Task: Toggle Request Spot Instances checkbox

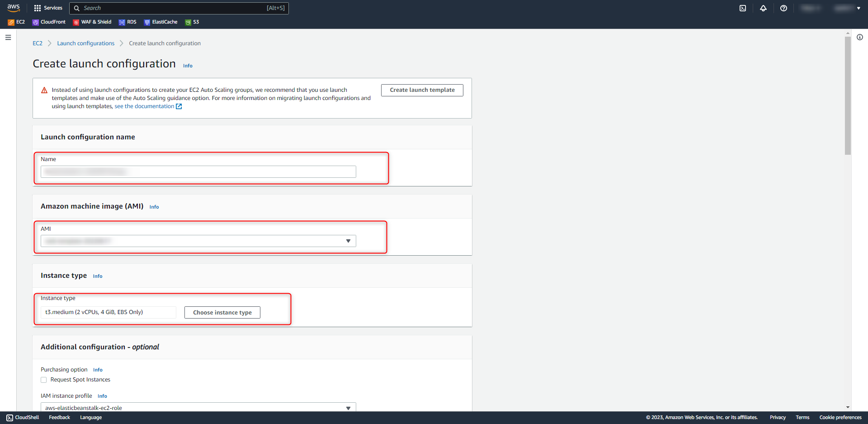Action: coord(44,380)
